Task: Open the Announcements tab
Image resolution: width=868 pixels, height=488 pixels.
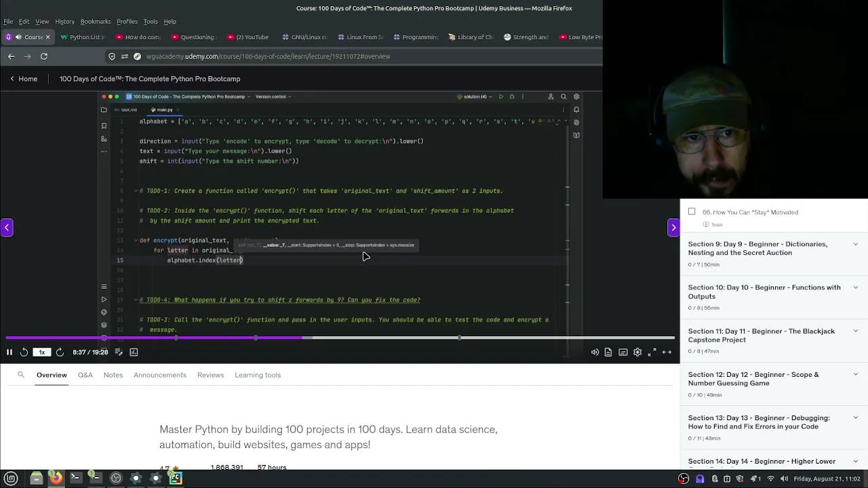Action: coord(160,375)
